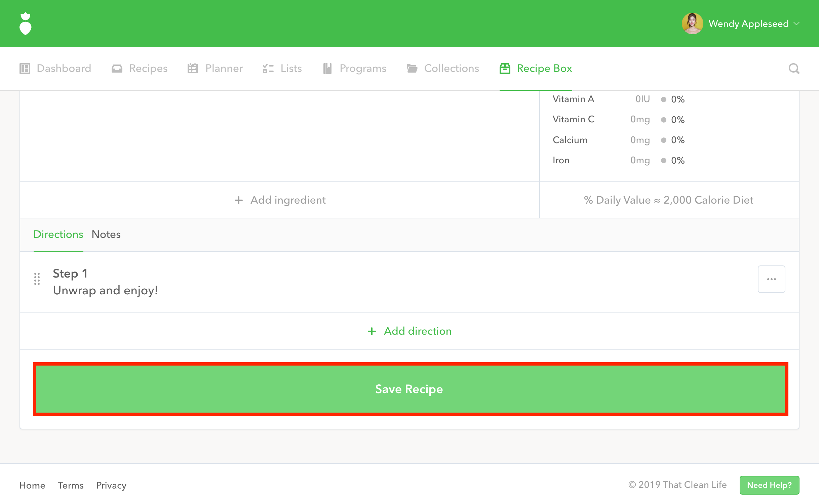Image resolution: width=819 pixels, height=504 pixels.
Task: Click the Step 1 drag handle
Action: tap(37, 279)
